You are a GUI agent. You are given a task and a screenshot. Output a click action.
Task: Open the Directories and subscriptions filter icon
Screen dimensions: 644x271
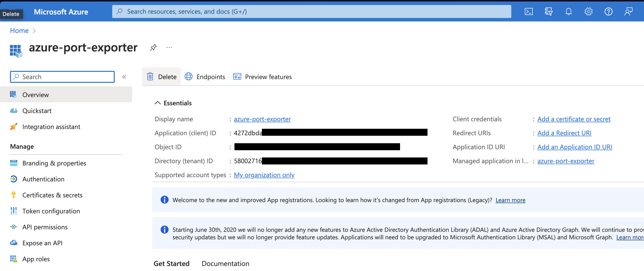pos(548,11)
